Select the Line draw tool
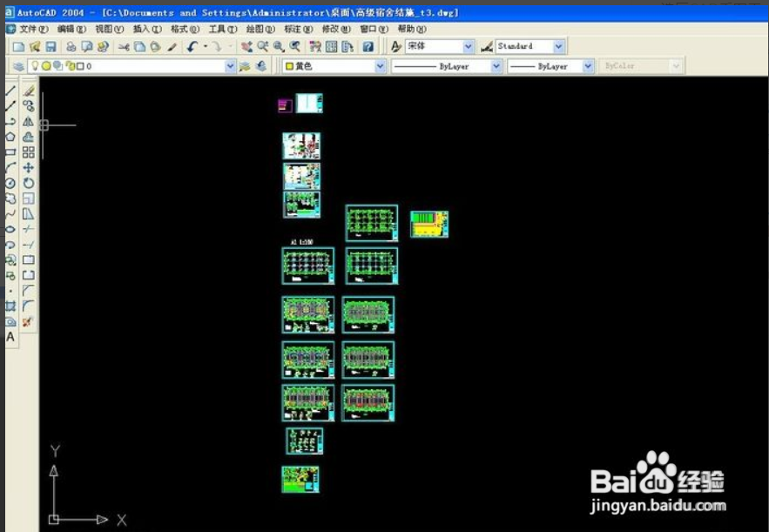This screenshot has height=532, width=769. 10,91
